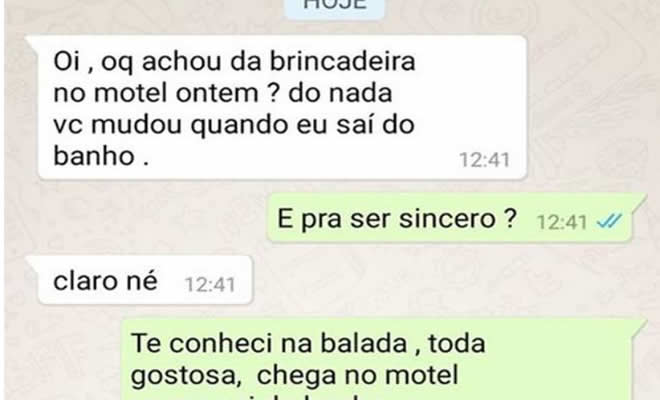The height and width of the screenshot is (400, 660).
Task: Click the tail of the first white bubble
Action: coord(33,42)
